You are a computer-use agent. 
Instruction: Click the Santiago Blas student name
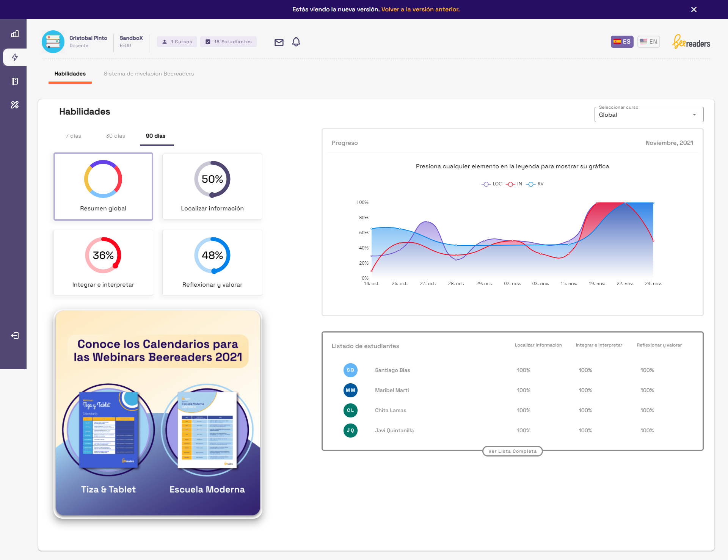(x=392, y=370)
